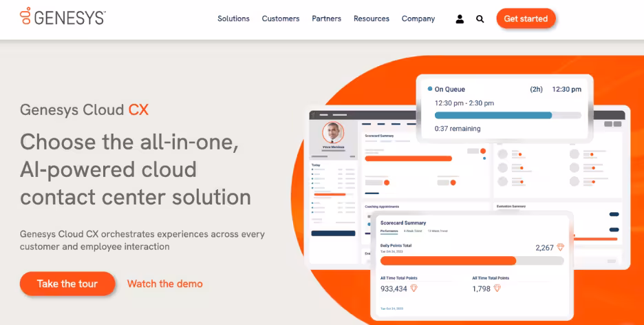This screenshot has height=325, width=644.
Task: Select the Performance tab in Scorecard Summary
Action: point(389,231)
